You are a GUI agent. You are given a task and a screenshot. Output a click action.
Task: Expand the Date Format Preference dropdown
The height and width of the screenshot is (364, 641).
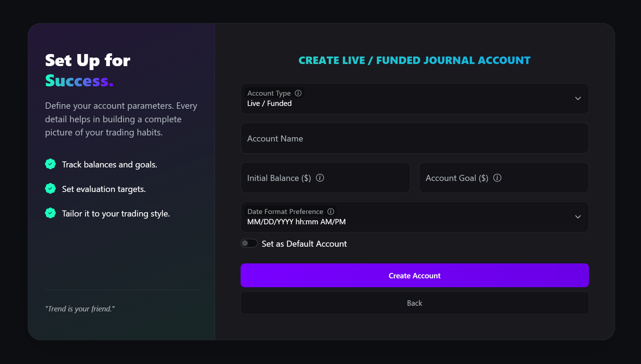coord(414,217)
